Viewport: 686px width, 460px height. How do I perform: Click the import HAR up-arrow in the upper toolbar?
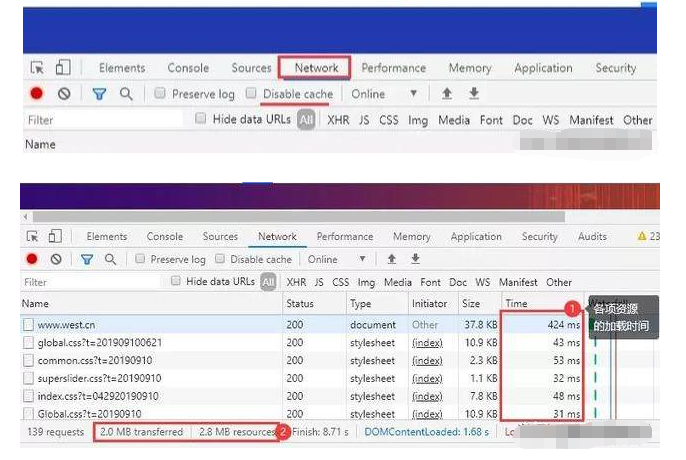(447, 94)
